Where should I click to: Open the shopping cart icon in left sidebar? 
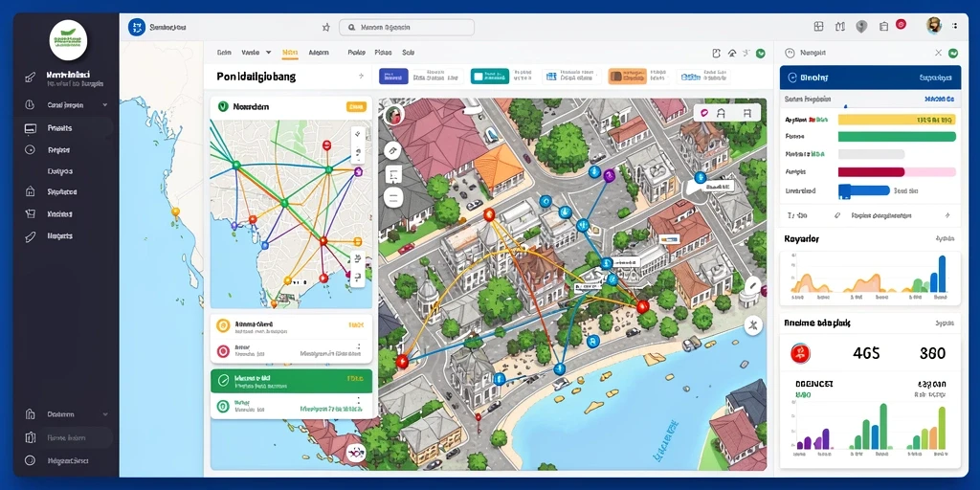30,213
